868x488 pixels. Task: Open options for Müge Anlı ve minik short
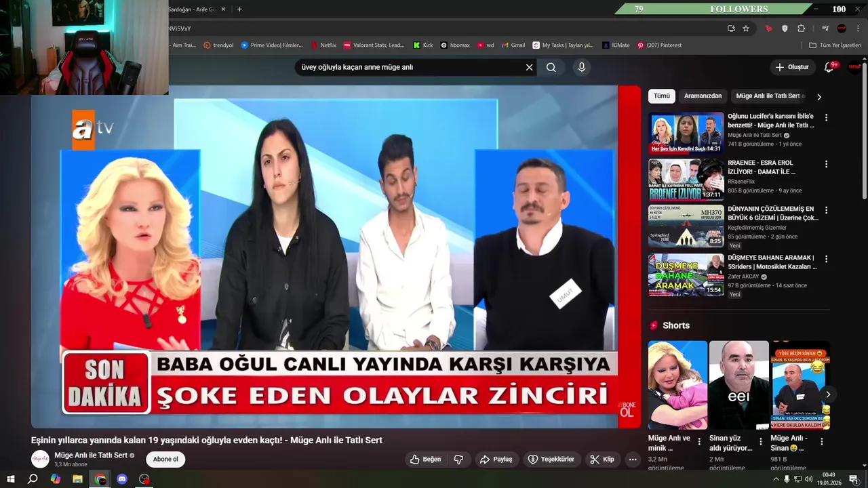[x=699, y=441]
